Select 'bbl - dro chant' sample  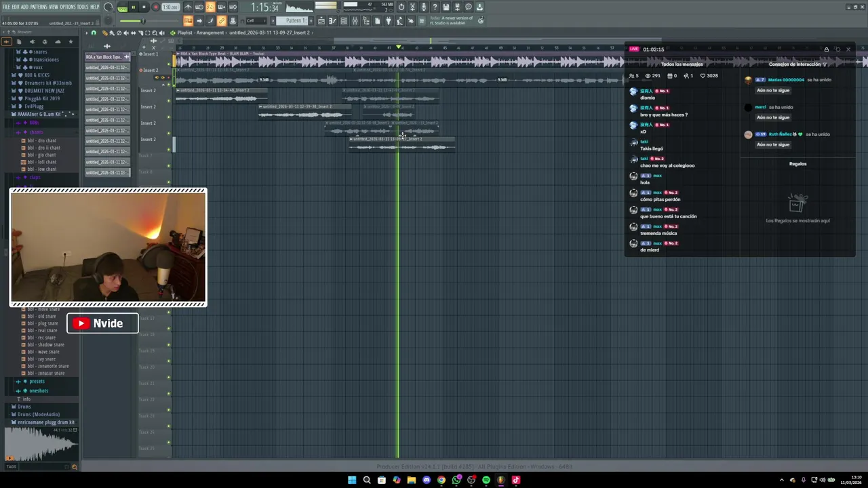41,140
